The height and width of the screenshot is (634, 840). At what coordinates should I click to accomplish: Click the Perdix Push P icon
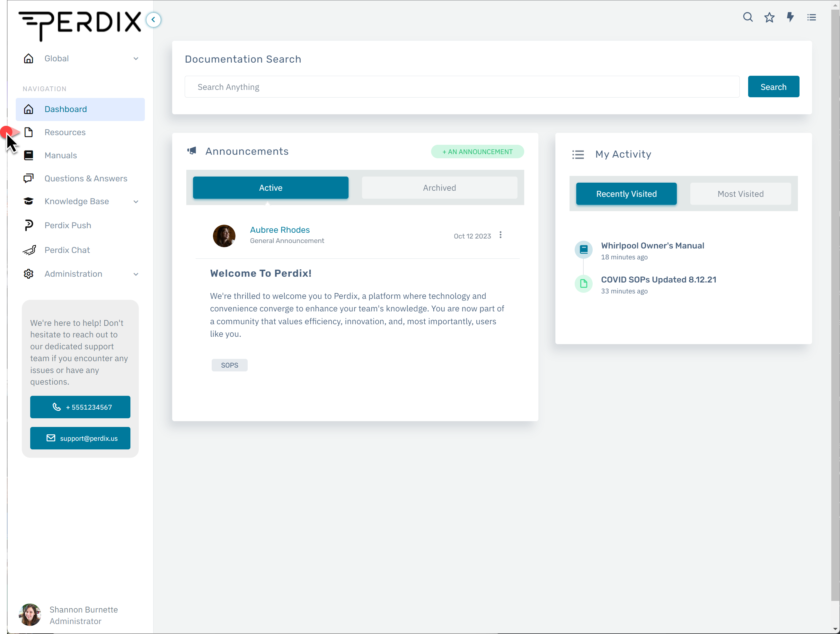(x=29, y=225)
